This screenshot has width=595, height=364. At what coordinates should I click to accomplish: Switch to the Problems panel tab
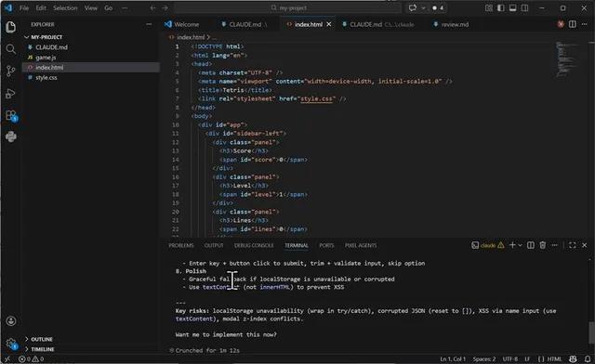click(x=181, y=245)
